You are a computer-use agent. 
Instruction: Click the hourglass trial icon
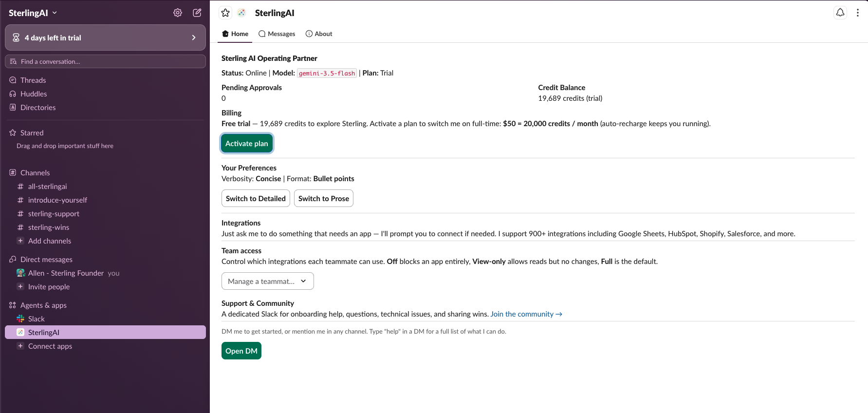click(16, 38)
